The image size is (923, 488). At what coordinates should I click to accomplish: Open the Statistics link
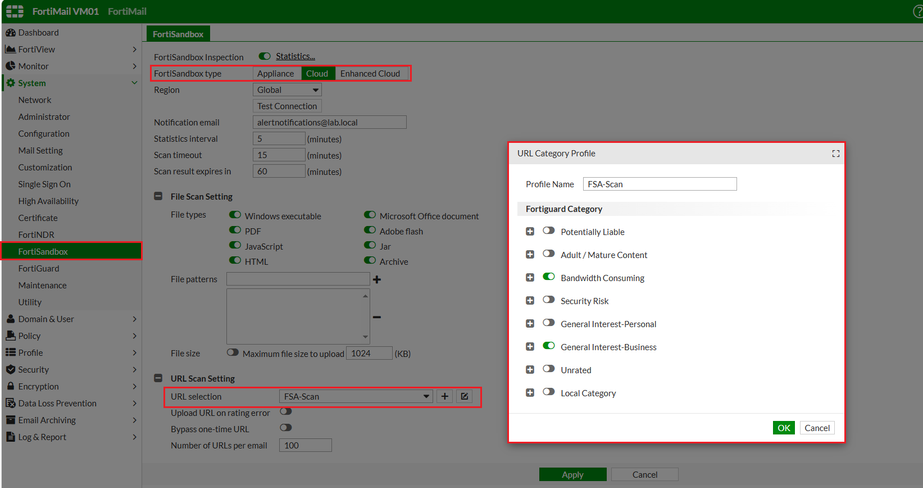click(x=295, y=57)
